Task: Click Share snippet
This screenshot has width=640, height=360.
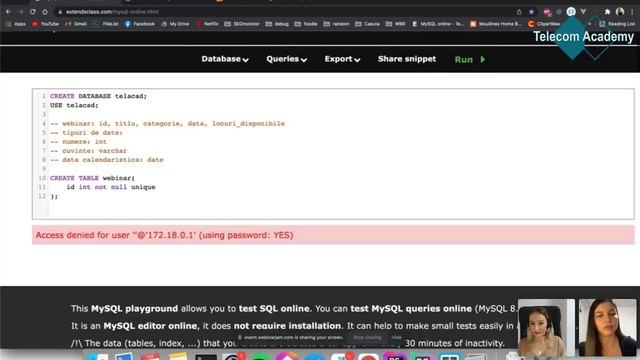Action: point(407,59)
